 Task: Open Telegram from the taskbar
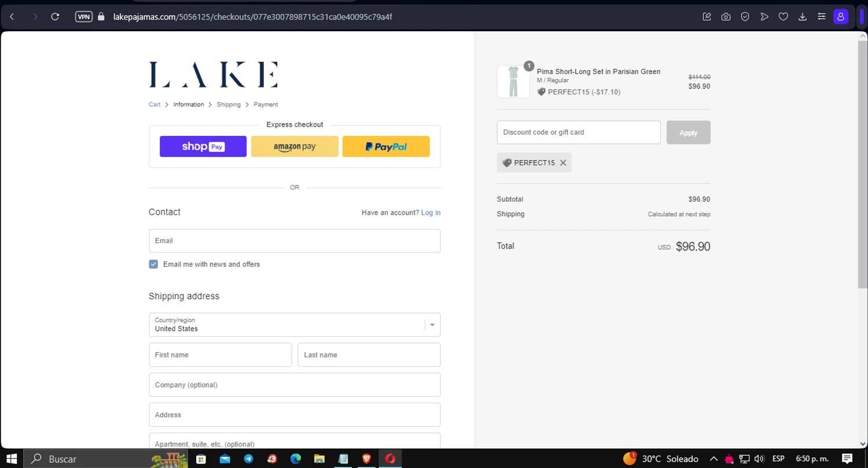coord(248,459)
